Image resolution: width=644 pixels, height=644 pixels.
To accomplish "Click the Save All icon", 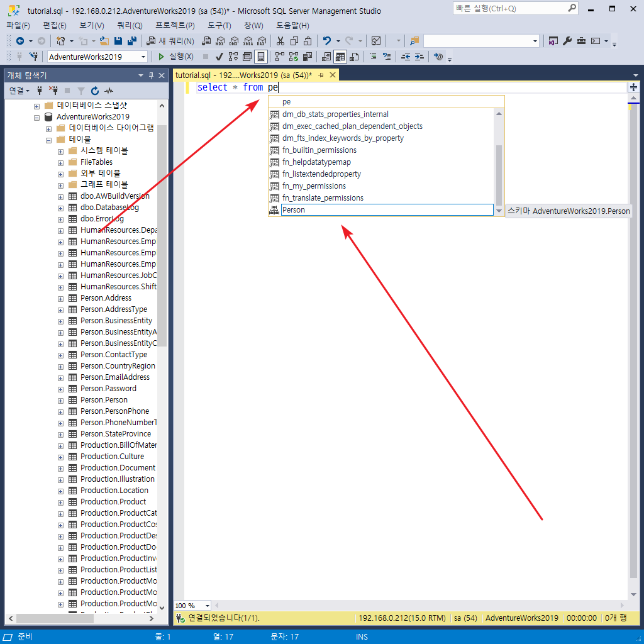I will point(132,41).
